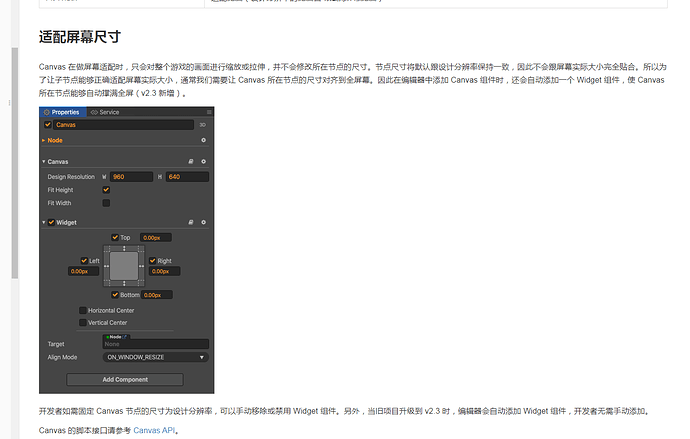Viewport: 690px width, 439px height.
Task: Enable the Vertical Center checkbox
Action: point(82,322)
